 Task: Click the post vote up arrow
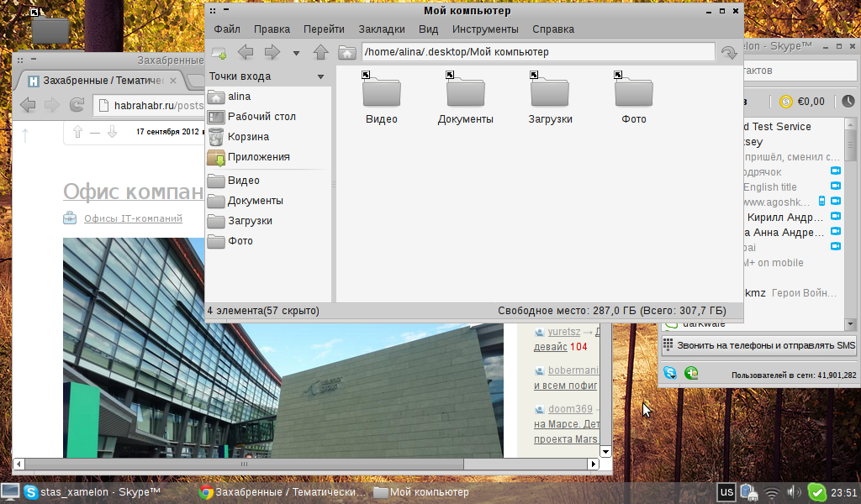coord(77,132)
